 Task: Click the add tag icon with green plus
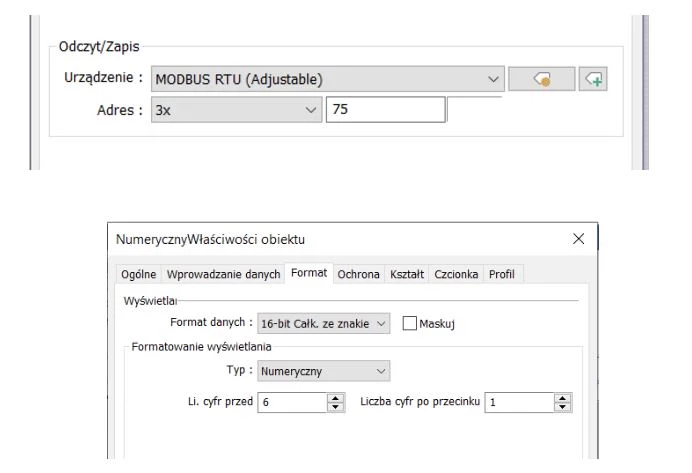pyautogui.click(x=594, y=79)
